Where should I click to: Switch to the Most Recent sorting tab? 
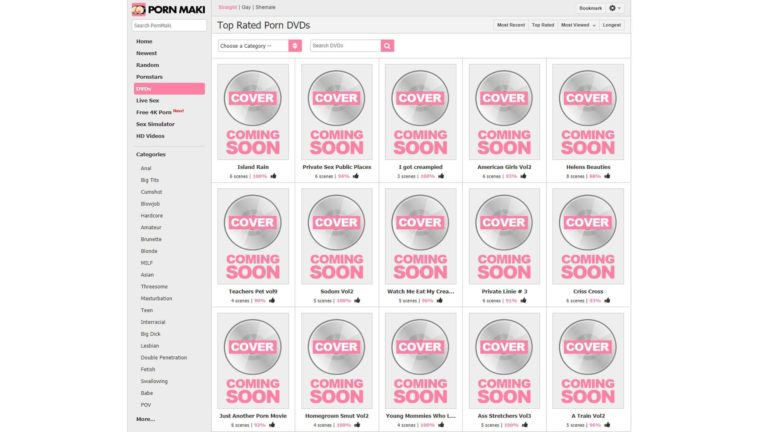tap(511, 25)
